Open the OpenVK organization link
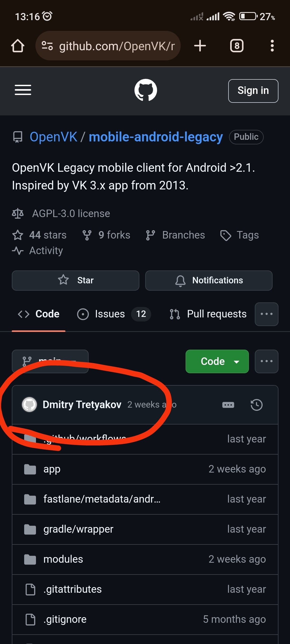 53,137
